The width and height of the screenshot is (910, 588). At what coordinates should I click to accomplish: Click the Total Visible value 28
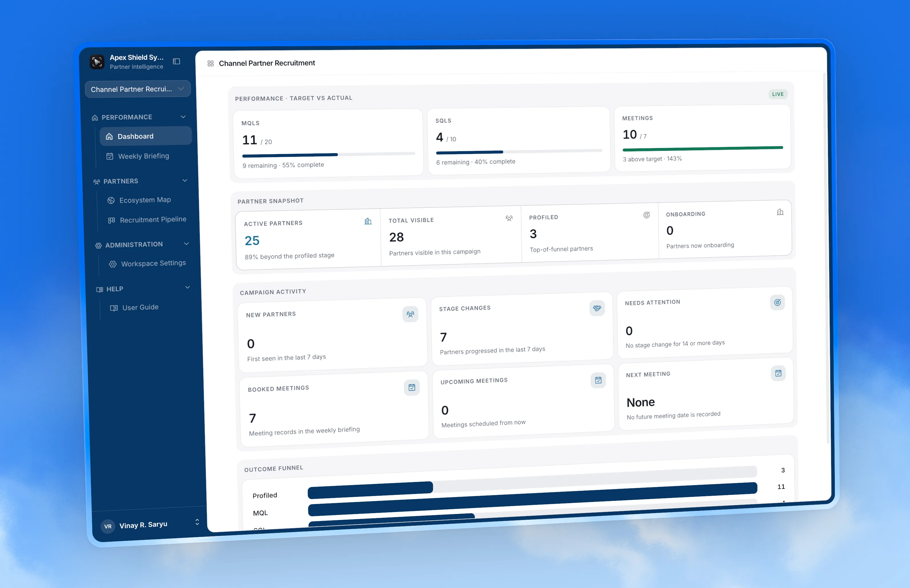tap(396, 237)
